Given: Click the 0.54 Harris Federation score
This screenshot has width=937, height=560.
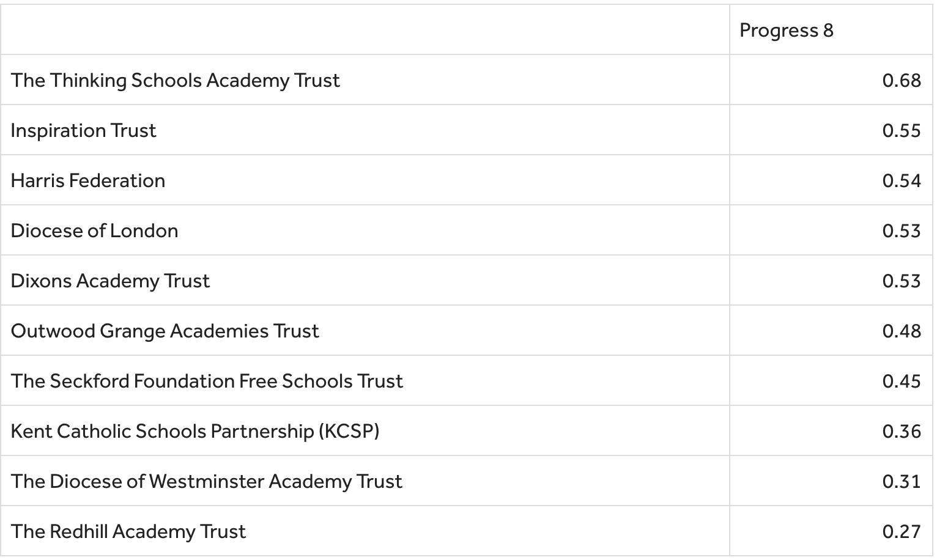Looking at the screenshot, I should (x=901, y=181).
